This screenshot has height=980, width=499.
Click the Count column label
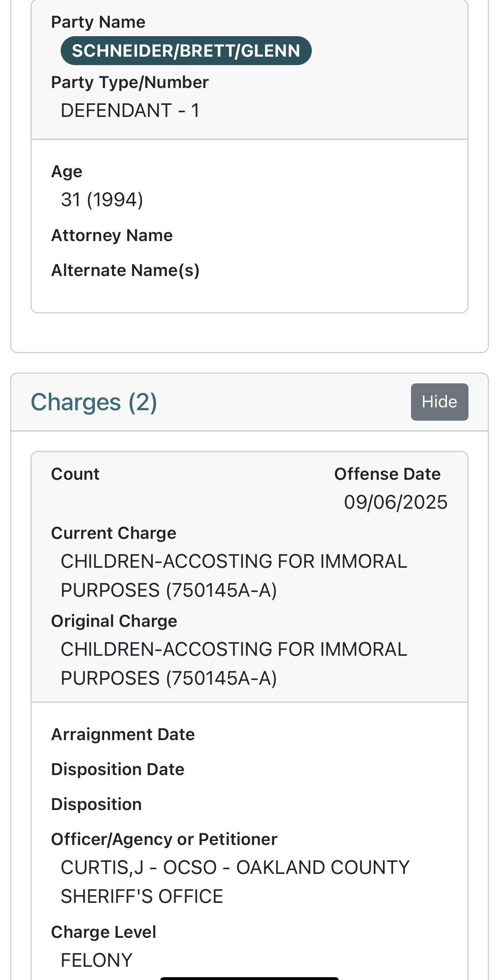75,474
